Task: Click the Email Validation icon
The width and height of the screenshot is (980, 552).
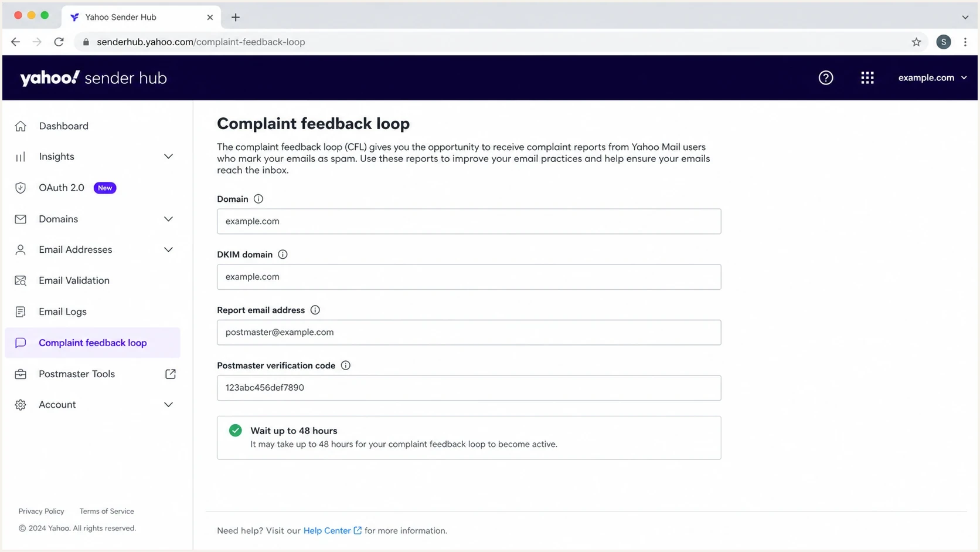Action: [x=21, y=280]
